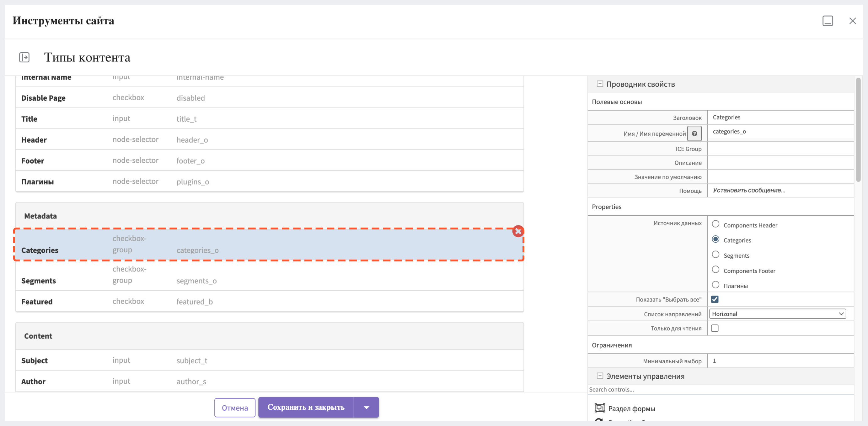Select the Header node-selector row
The width and height of the screenshot is (868, 426).
[x=269, y=139]
